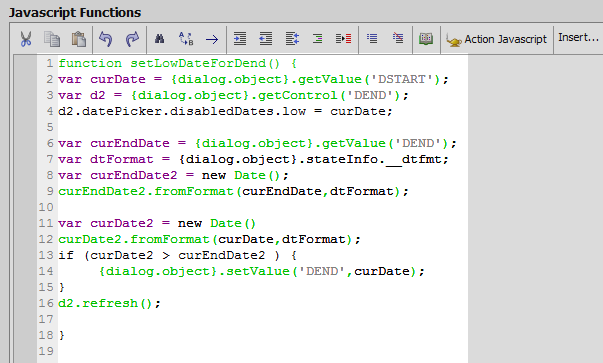Click the uncomment lines icon with red strike
This screenshot has width=603, height=363.
[398, 38]
